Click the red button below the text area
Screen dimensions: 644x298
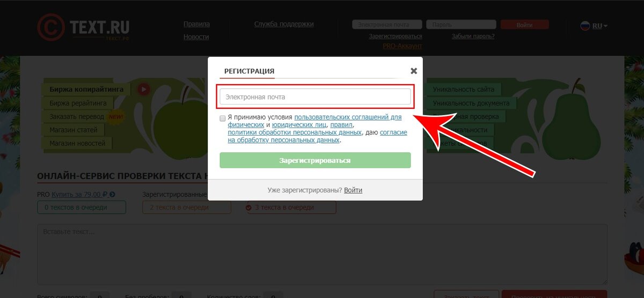click(x=554, y=294)
